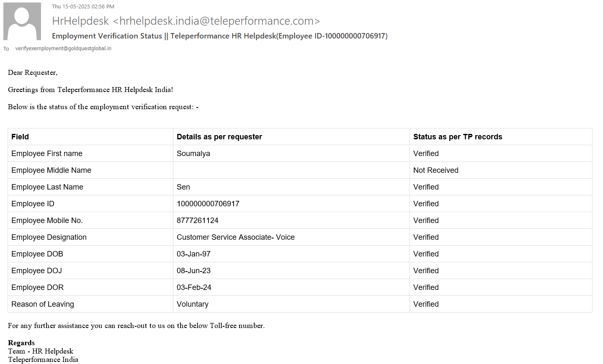The image size is (603, 364).
Task: Click the last name value Sen
Action: coord(183,187)
